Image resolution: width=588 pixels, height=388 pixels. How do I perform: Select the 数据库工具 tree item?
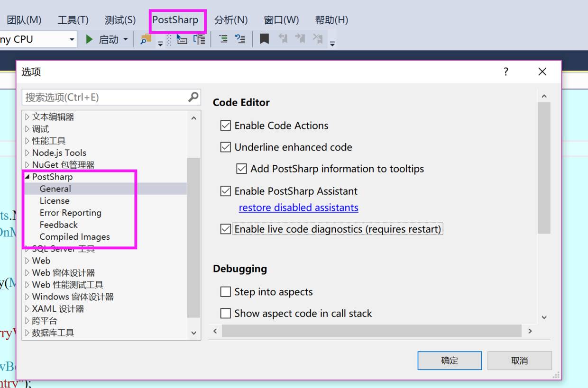tap(53, 333)
